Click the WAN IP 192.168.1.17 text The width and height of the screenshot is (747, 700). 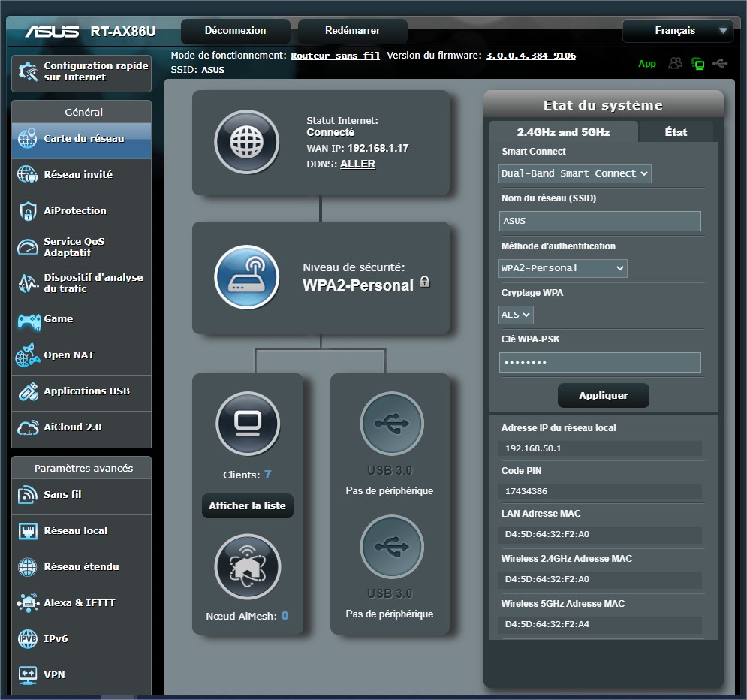378,148
